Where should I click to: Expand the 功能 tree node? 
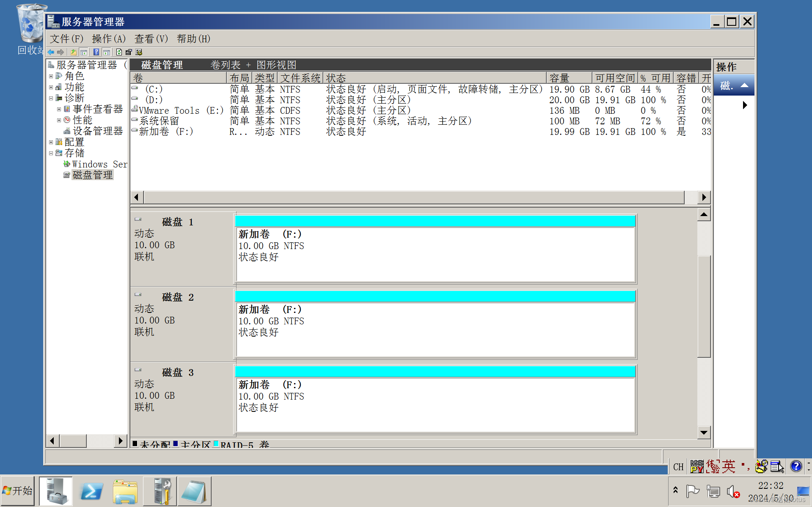[x=51, y=88]
